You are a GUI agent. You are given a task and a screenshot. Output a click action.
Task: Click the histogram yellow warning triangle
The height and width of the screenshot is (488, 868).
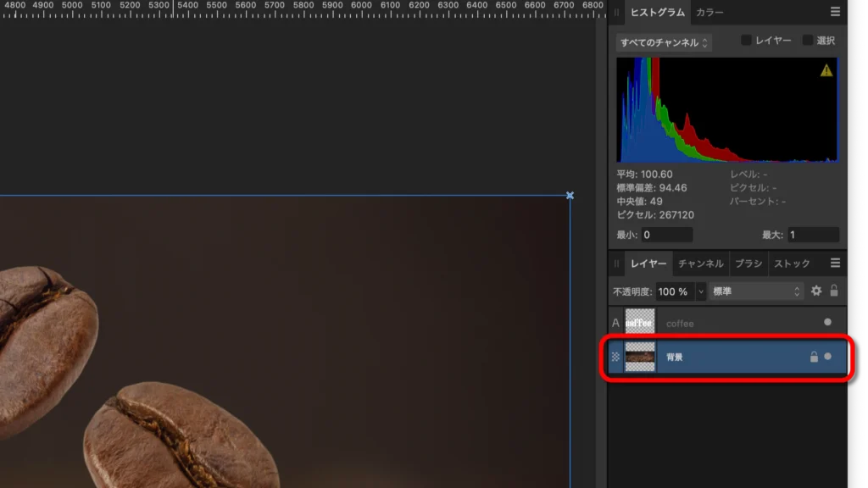click(826, 70)
